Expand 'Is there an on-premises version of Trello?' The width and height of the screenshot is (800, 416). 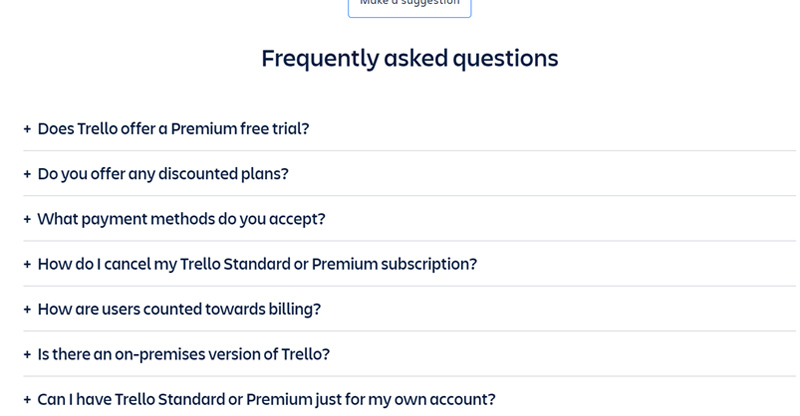coord(183,354)
